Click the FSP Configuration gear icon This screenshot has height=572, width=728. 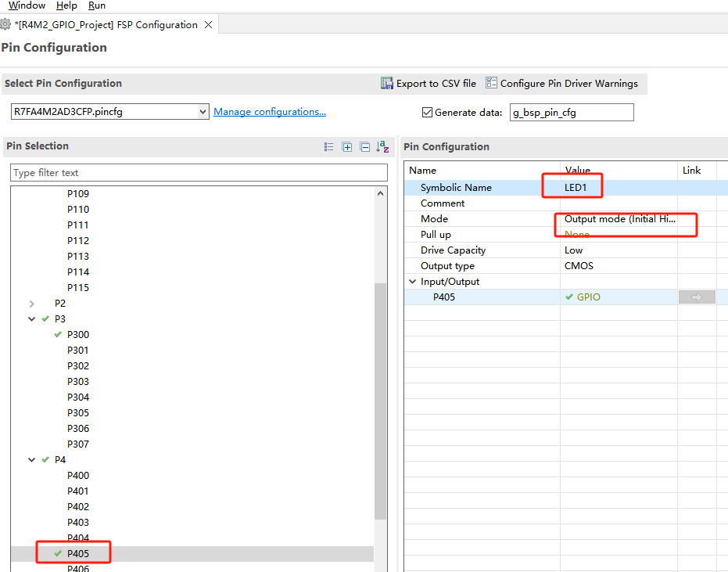(x=5, y=24)
